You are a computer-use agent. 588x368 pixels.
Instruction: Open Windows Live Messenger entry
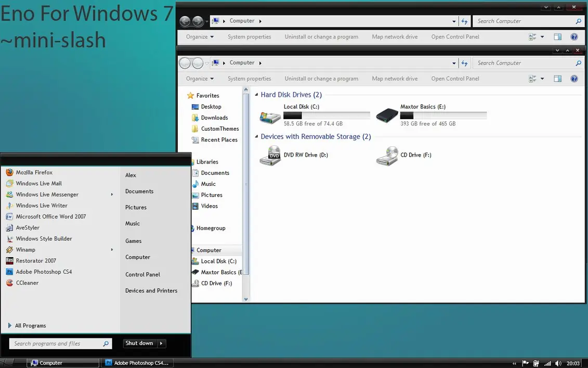pos(43,195)
